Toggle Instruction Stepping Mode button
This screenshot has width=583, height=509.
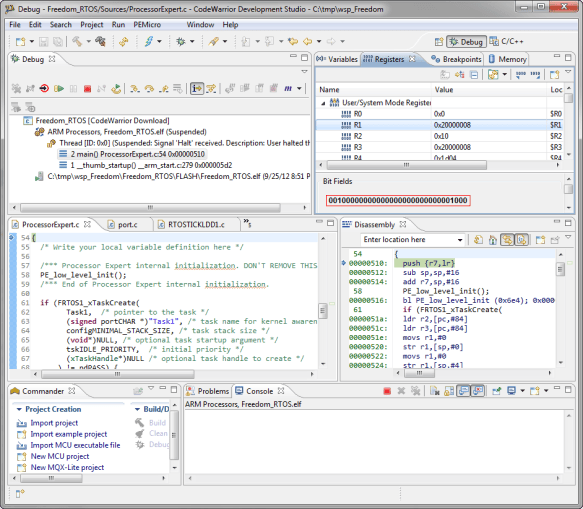(x=197, y=88)
